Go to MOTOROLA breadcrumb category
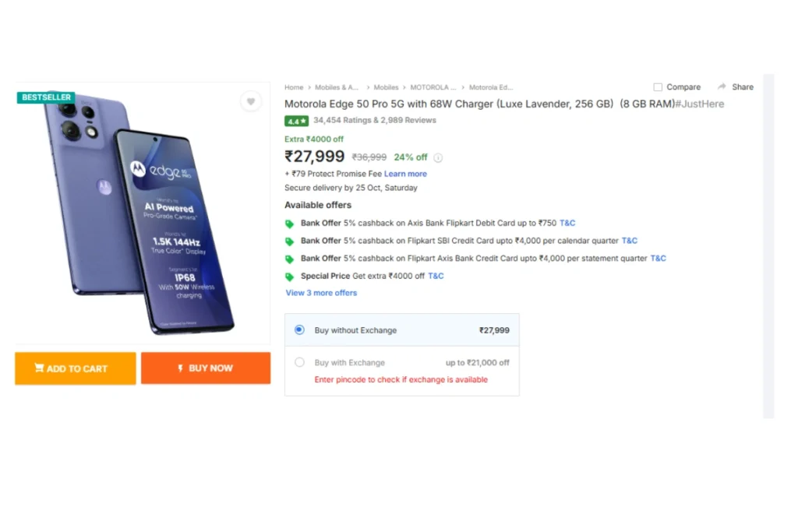Image resolution: width=798 pixels, height=532 pixels. (x=433, y=88)
